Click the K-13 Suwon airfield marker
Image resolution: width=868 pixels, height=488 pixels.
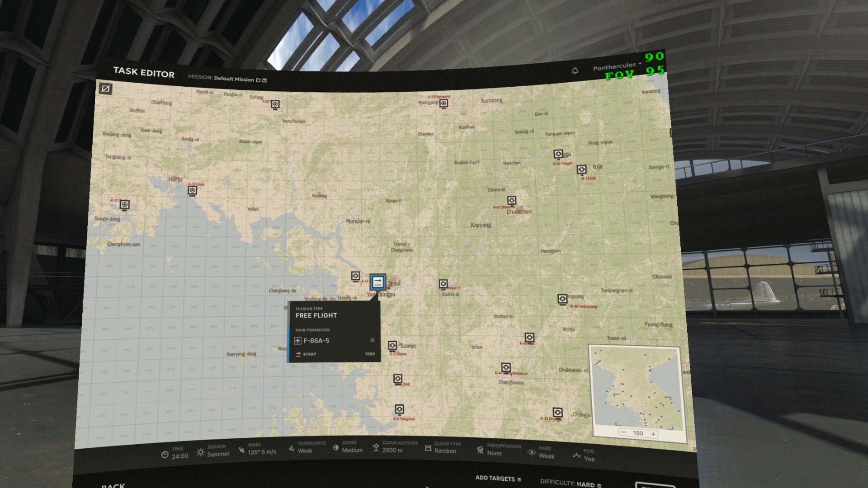[x=392, y=346]
